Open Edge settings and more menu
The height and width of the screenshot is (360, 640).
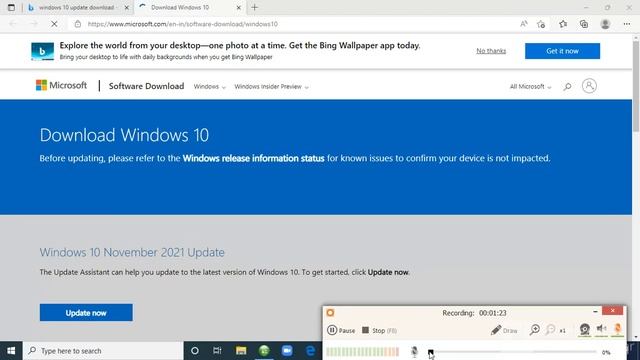pyautogui.click(x=627, y=24)
